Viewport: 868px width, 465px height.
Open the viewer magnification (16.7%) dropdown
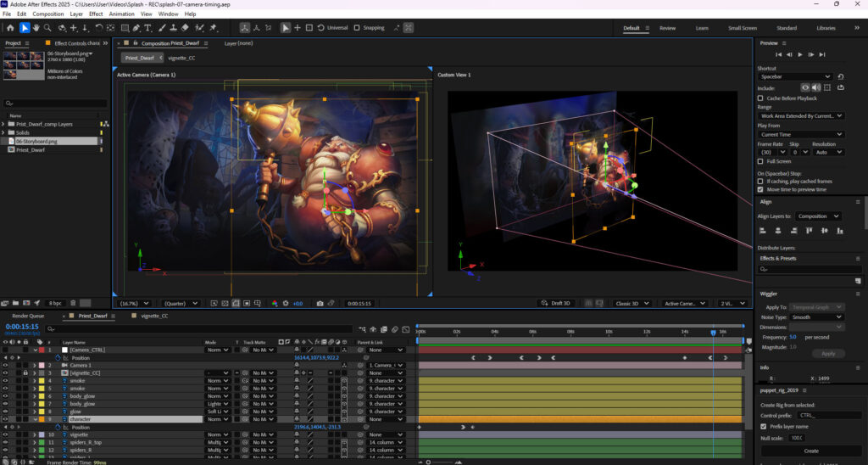[x=135, y=303]
